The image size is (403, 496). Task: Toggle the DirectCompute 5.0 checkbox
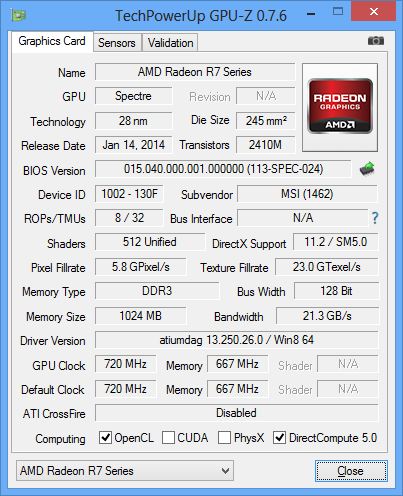coord(279,438)
